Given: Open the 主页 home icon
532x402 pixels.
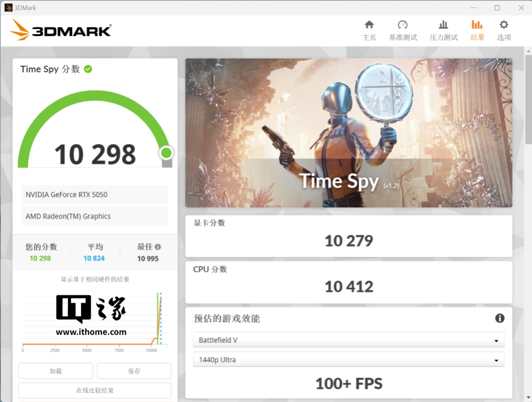Looking at the screenshot, I should pos(369,25).
